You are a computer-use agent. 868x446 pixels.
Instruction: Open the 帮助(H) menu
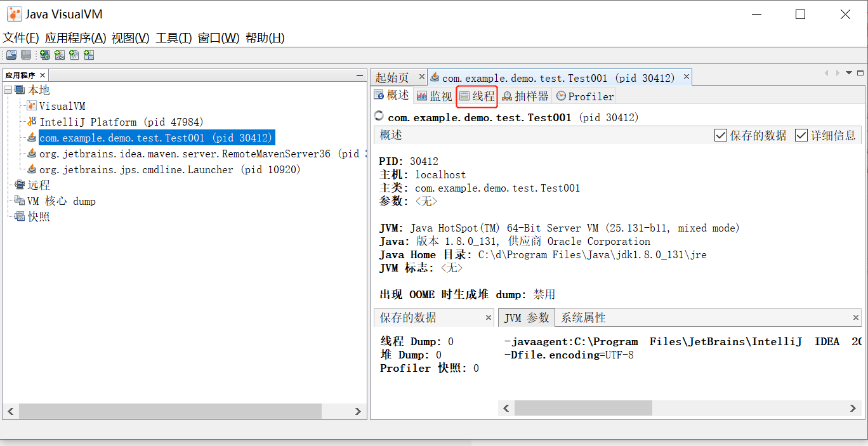point(265,38)
